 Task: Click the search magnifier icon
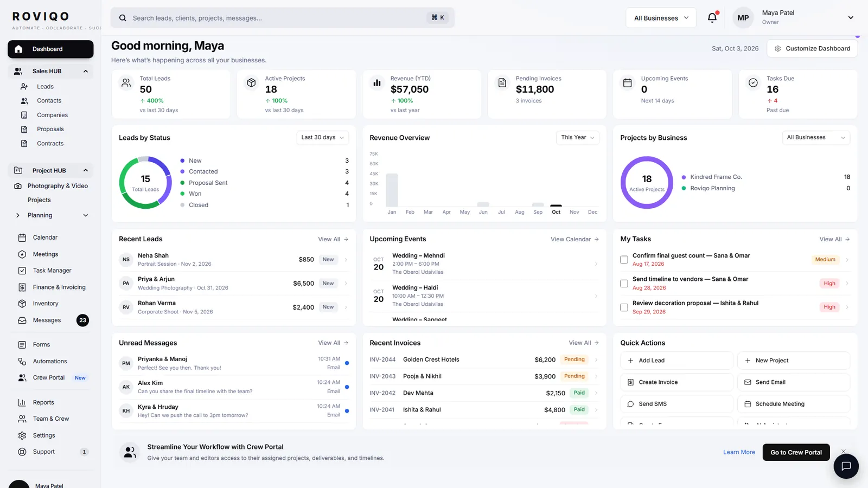coord(123,18)
